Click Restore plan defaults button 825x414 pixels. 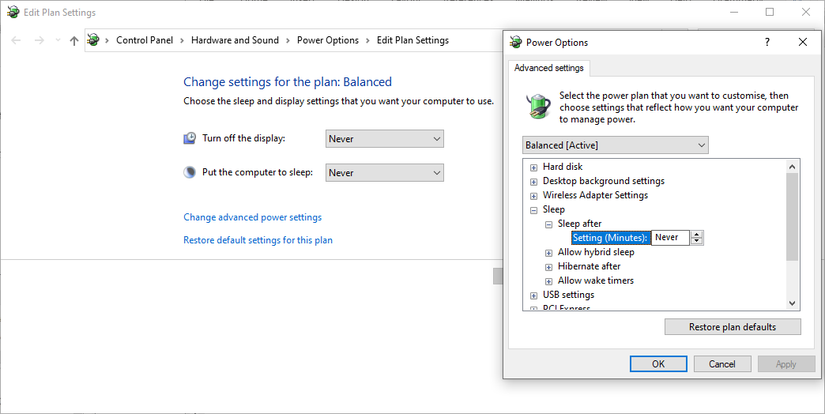(732, 327)
